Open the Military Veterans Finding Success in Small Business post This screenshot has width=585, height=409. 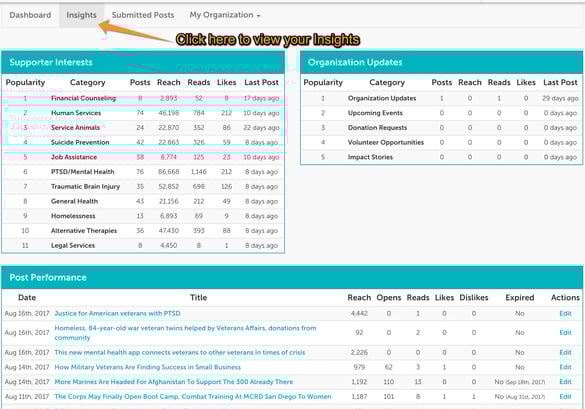click(x=147, y=367)
